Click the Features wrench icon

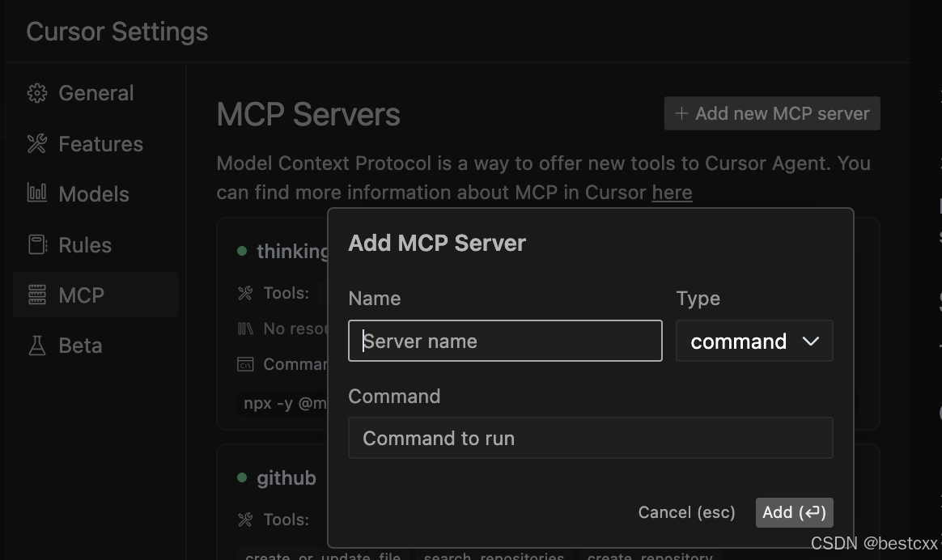(37, 143)
